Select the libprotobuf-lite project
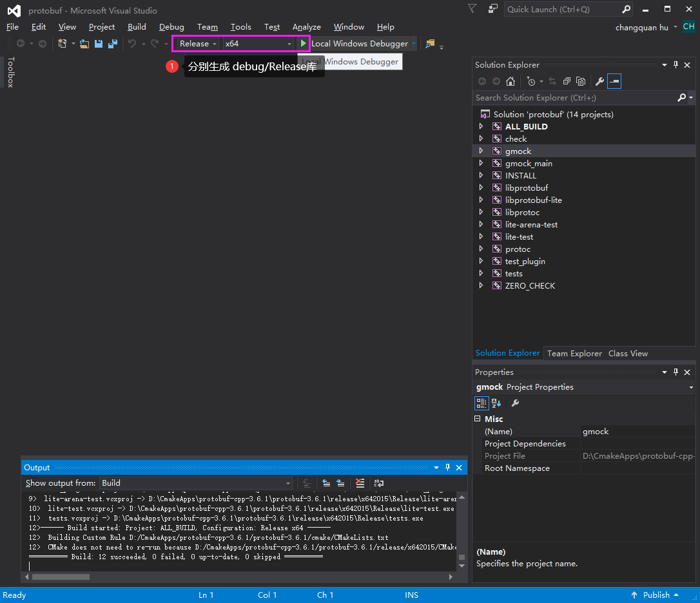700x603 pixels. [534, 200]
